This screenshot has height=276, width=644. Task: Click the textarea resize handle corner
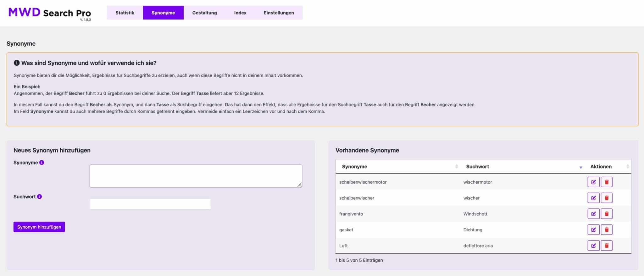[x=300, y=185]
